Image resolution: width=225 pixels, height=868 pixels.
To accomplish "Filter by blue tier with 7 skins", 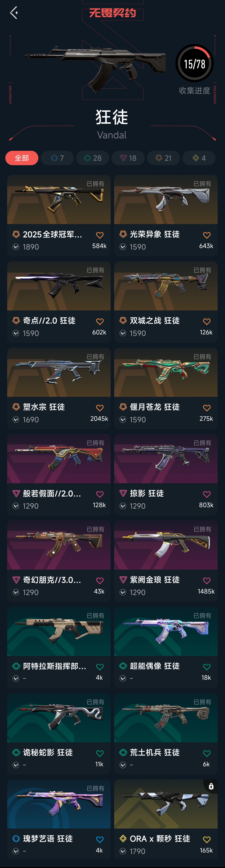I will [57, 158].
